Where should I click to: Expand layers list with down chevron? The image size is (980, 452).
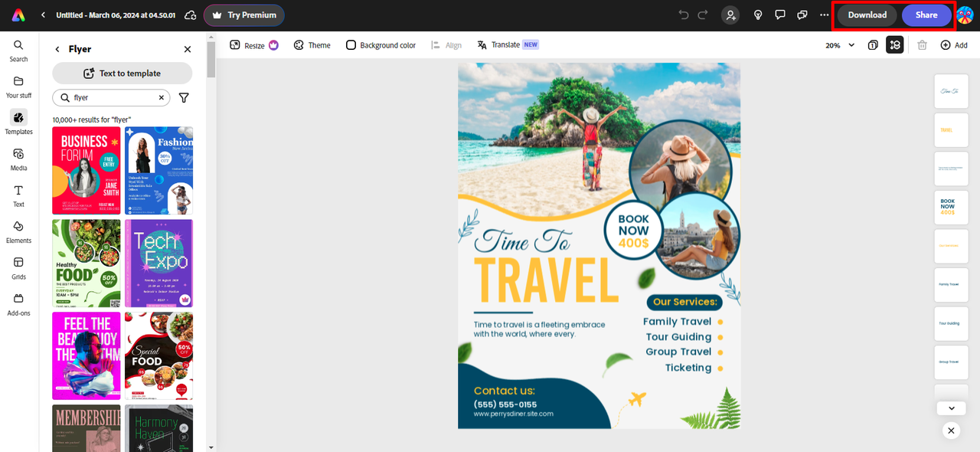(951, 408)
